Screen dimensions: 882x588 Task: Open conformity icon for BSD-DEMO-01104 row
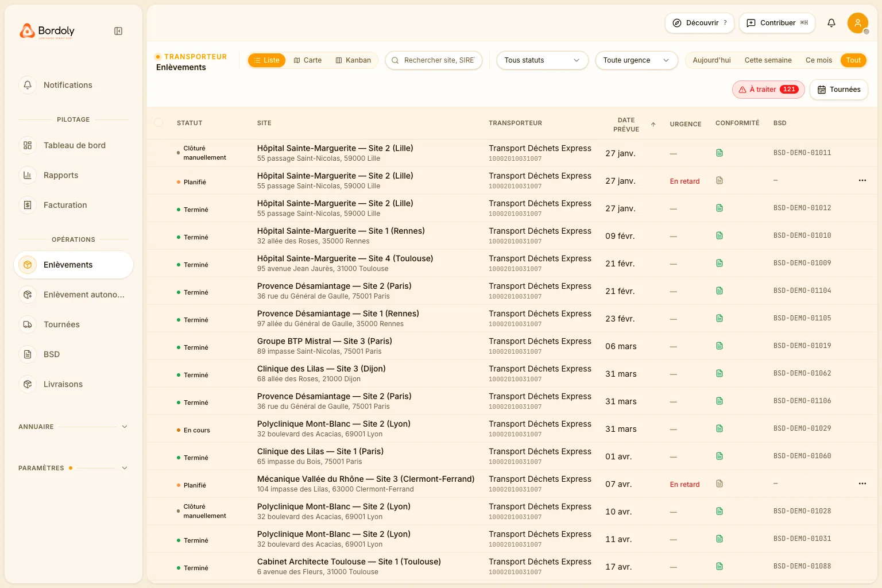click(719, 291)
